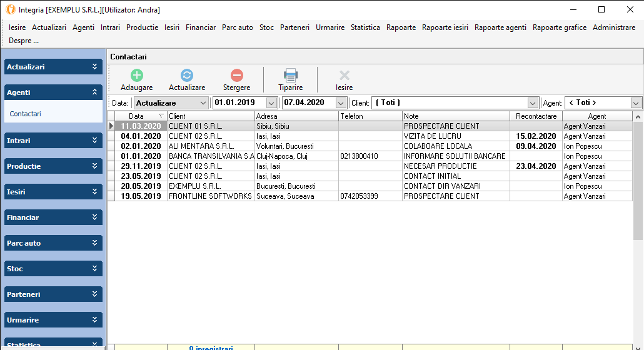644x350 pixels.
Task: Click the sort arrow in Data column header
Action: pyautogui.click(x=162, y=116)
